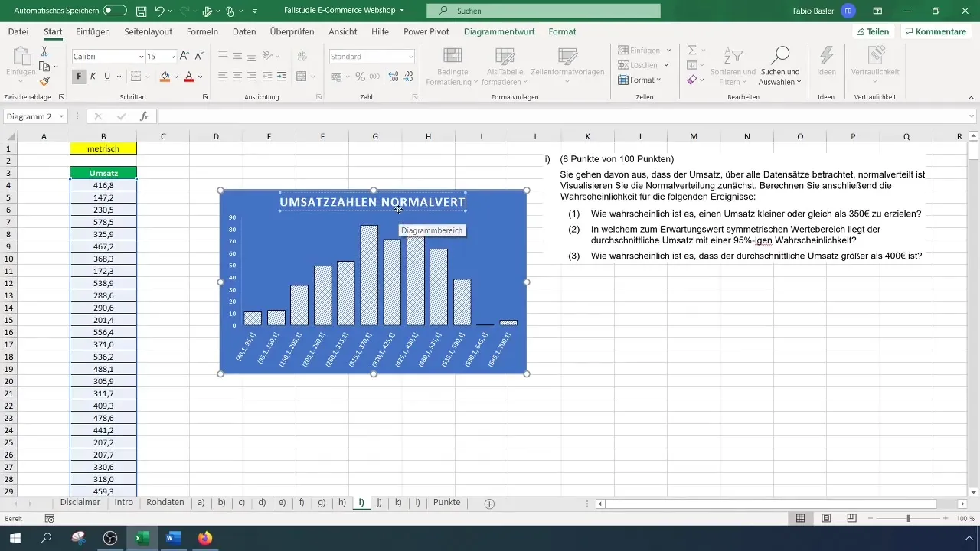Click the Borders icon in Schriftart group
The width and height of the screenshot is (980, 551).
tap(136, 77)
